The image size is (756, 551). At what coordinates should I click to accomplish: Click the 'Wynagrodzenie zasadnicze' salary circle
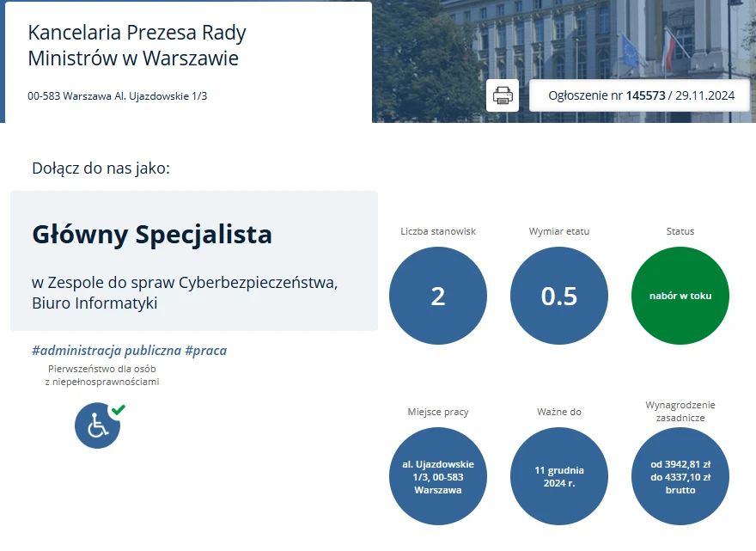point(680,476)
